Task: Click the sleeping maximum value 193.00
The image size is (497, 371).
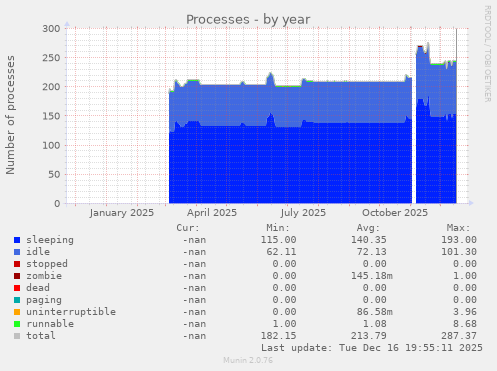Action: (459, 240)
